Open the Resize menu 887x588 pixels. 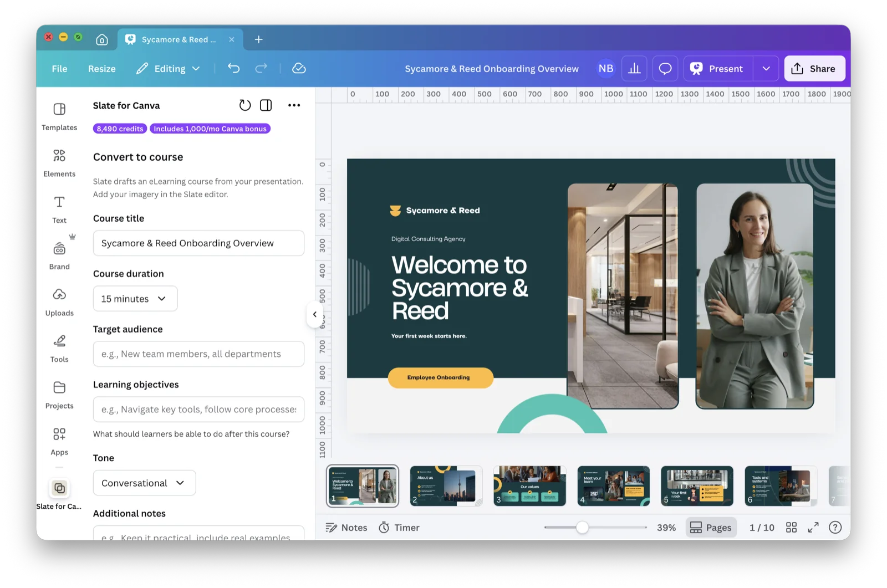(x=102, y=69)
